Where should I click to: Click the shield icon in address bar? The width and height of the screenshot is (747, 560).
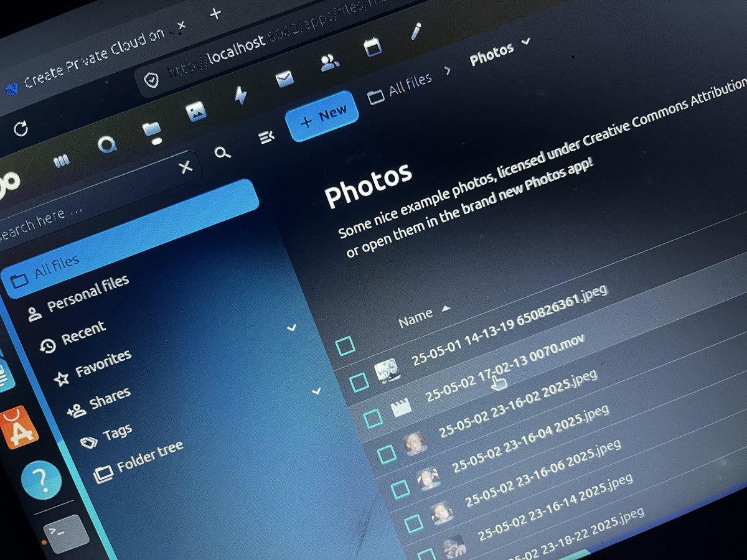tap(151, 80)
